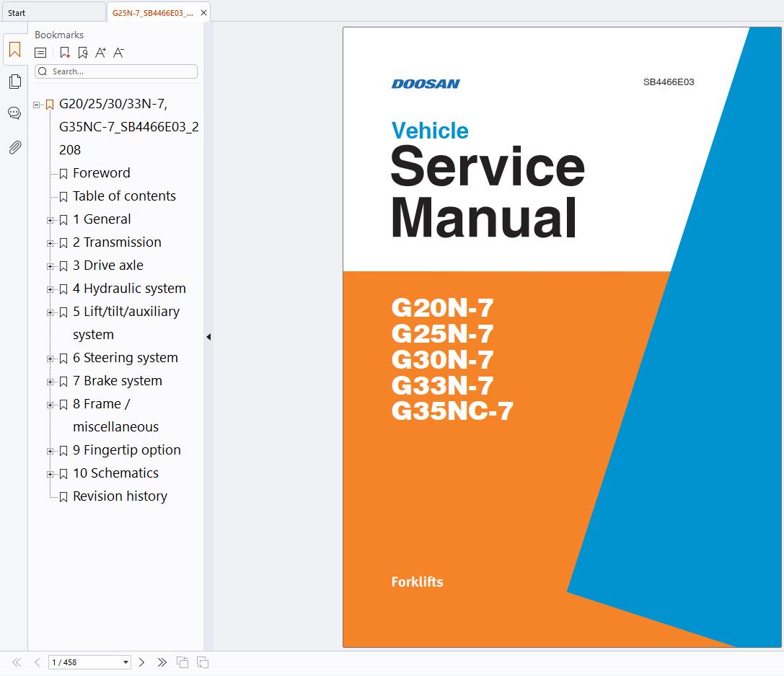
Task: Collapse the bookmarks panel with arrow handle
Action: [208, 337]
